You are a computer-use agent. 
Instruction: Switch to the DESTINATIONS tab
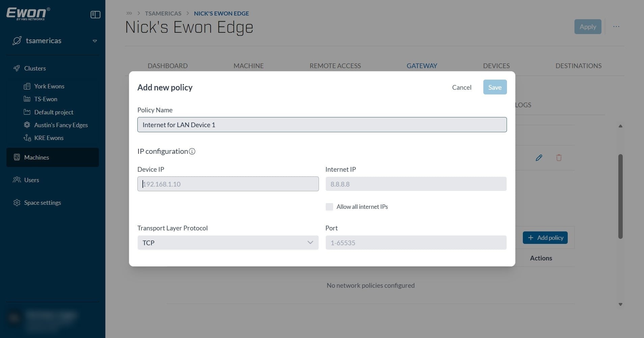click(579, 66)
